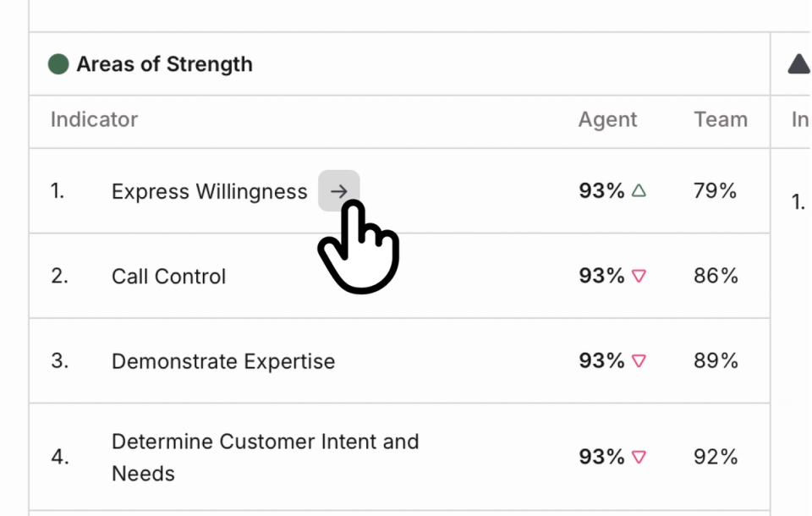
Task: Open Express Willingness details via the arrow button
Action: [x=338, y=190]
